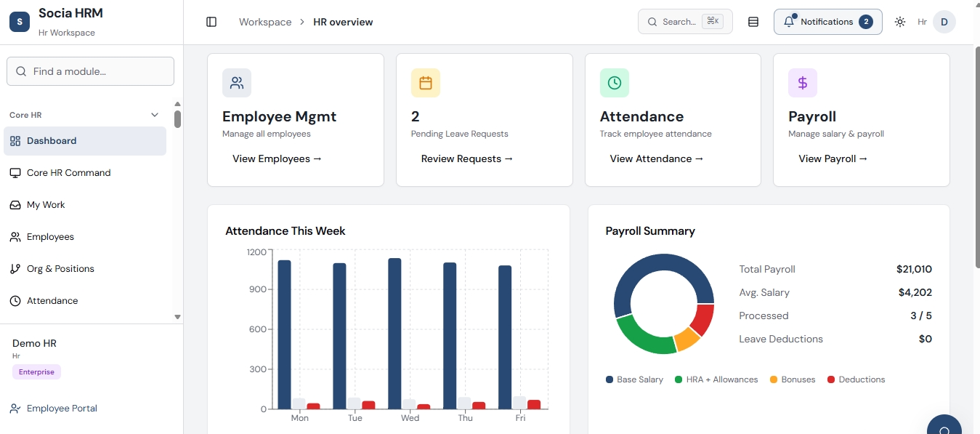Viewport: 980px width, 434px height.
Task: Click the Demo HR user name
Action: [x=34, y=343]
